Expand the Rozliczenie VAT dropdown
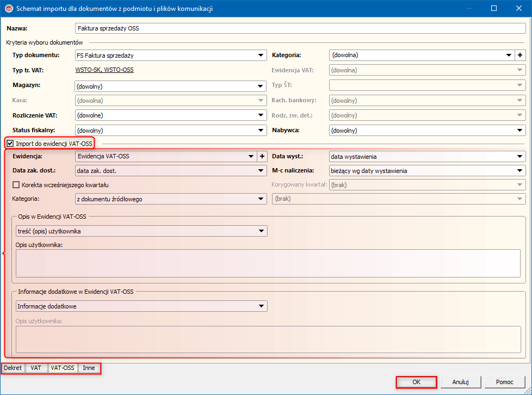532x395 pixels. point(261,115)
